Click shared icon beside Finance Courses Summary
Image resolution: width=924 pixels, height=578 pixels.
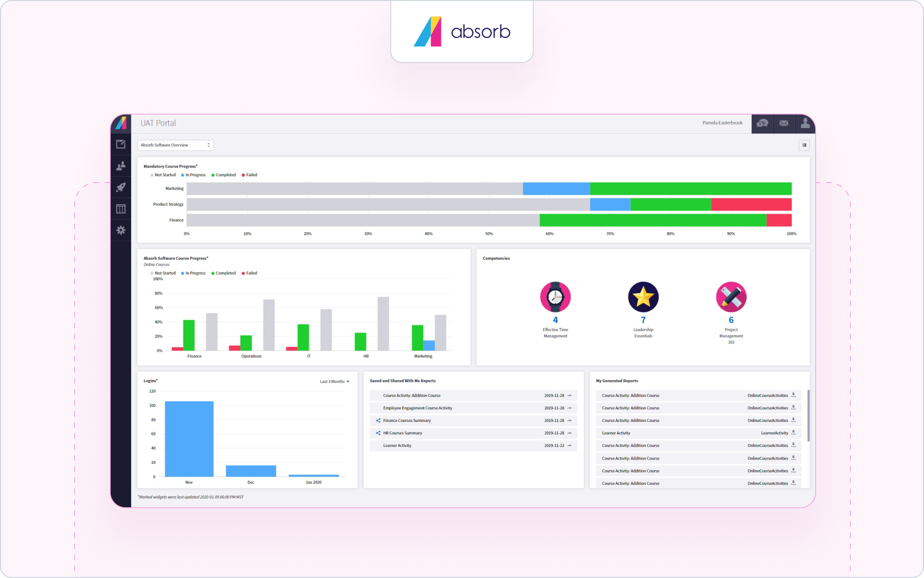pos(378,420)
